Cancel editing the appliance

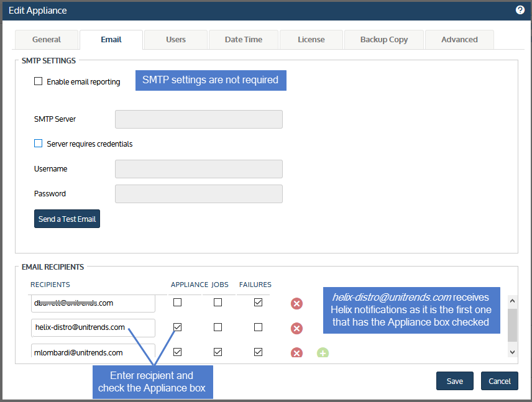click(x=499, y=381)
